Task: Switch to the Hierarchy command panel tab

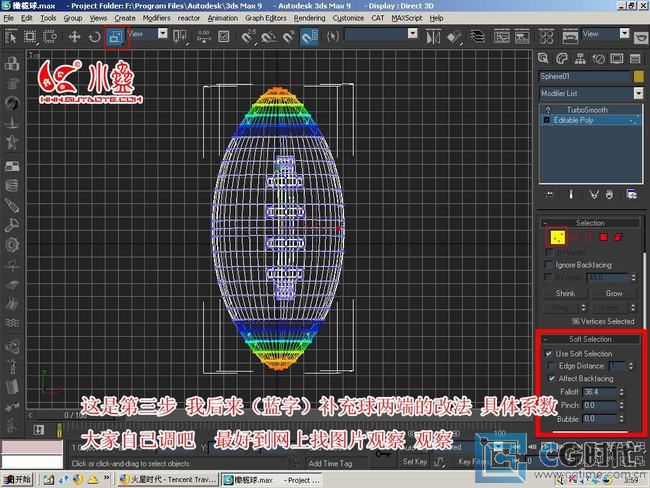Action: pos(580,58)
